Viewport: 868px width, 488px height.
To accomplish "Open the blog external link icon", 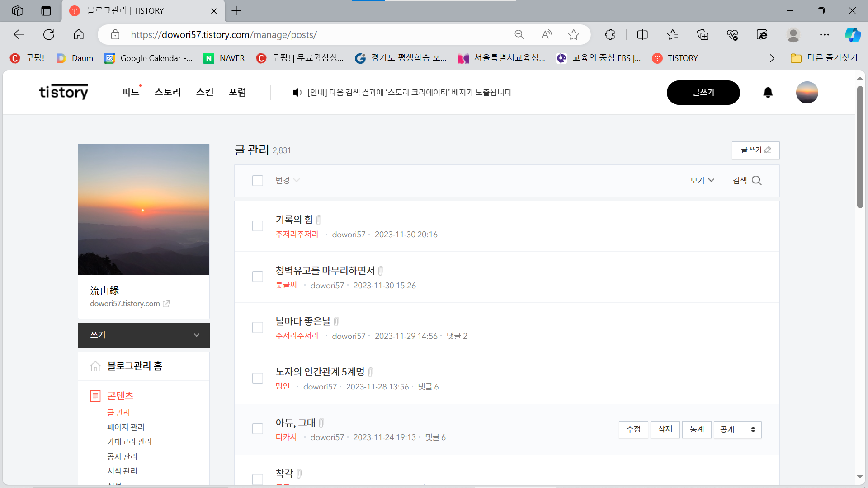I will click(x=166, y=304).
